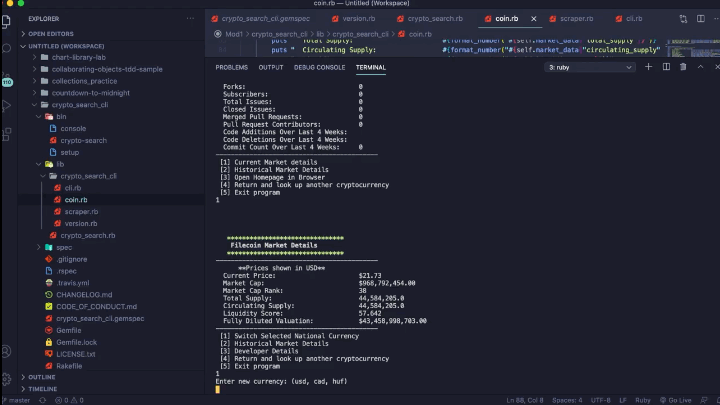720x405 pixels.
Task: Open the Accounts menu icon
Action: [x=6, y=352]
